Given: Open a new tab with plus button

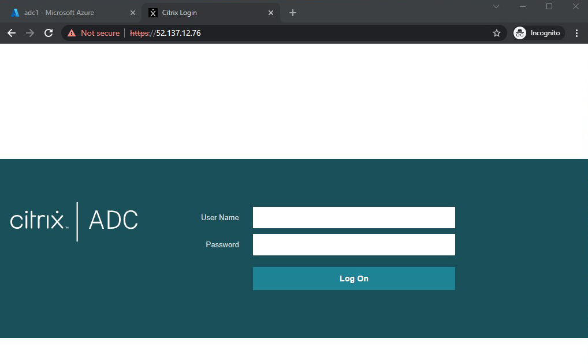Looking at the screenshot, I should click(x=293, y=13).
